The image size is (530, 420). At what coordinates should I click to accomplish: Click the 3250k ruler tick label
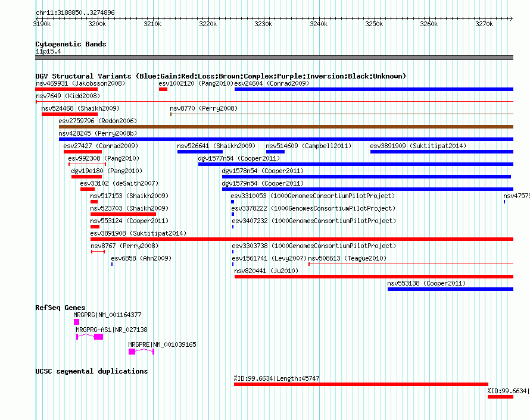pos(374,24)
